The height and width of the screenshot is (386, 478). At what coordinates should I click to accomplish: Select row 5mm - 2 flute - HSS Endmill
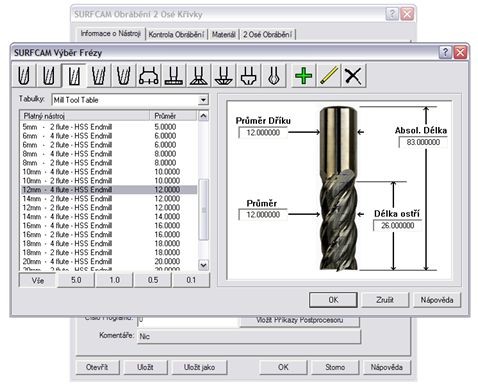point(109,127)
